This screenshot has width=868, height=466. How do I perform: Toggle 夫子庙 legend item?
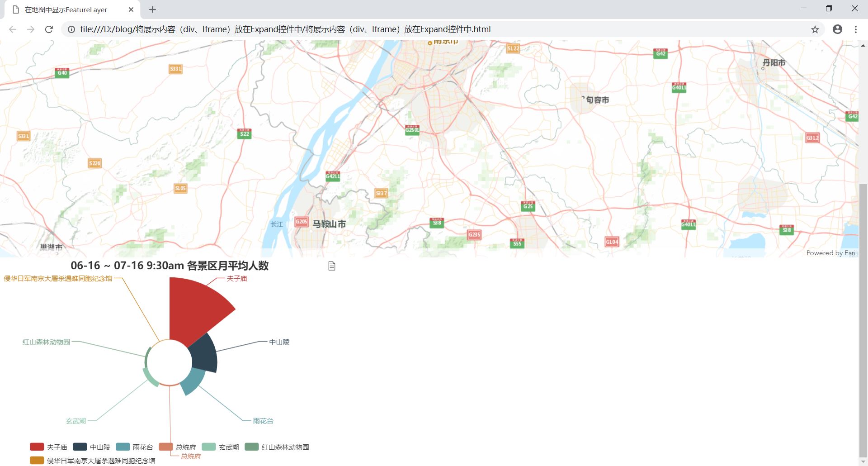click(48, 447)
